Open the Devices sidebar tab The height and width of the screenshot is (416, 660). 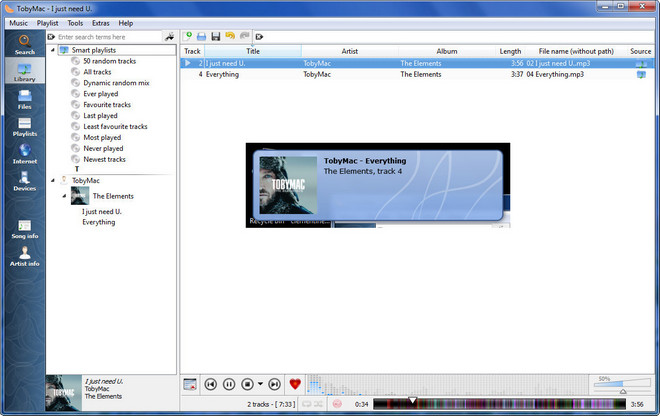(24, 181)
